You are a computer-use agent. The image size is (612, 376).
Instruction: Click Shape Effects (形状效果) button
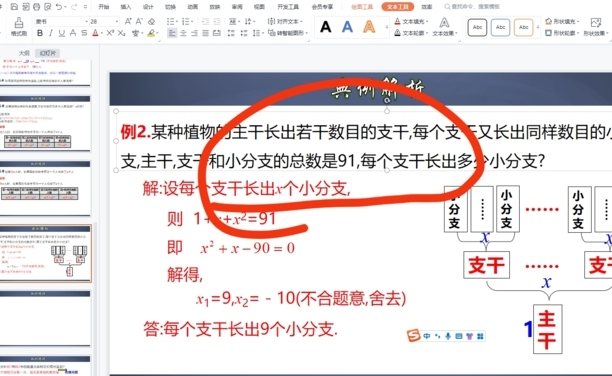point(596,27)
